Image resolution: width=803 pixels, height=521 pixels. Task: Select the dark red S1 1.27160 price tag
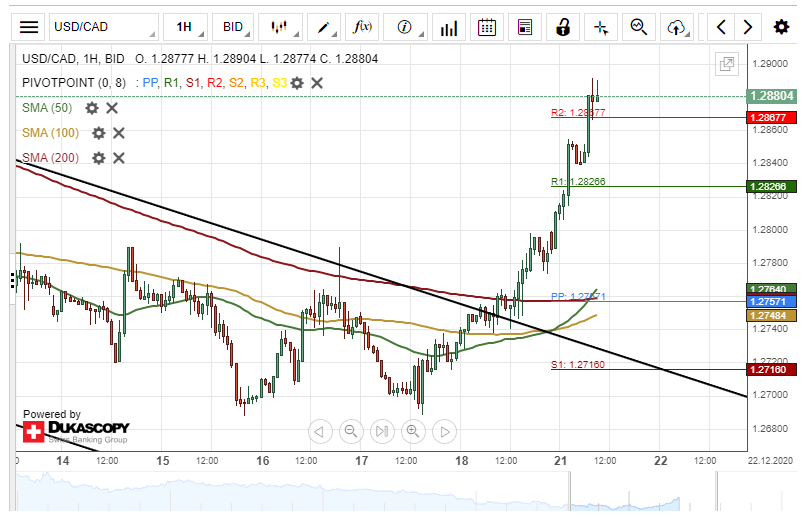tap(772, 369)
